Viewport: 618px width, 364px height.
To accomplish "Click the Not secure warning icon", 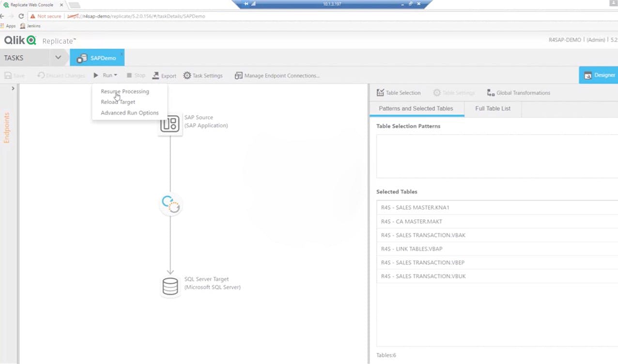I will pyautogui.click(x=33, y=16).
